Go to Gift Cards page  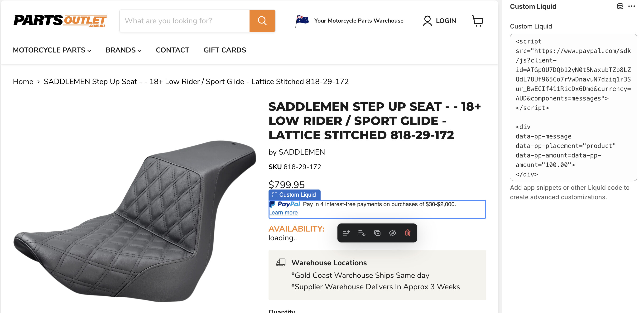[225, 50]
